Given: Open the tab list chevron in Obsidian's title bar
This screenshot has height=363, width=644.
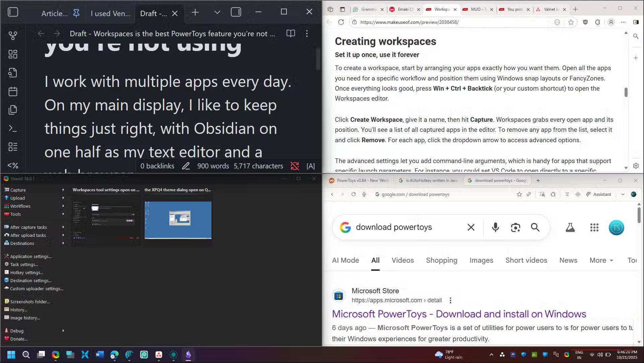Looking at the screenshot, I should [217, 12].
